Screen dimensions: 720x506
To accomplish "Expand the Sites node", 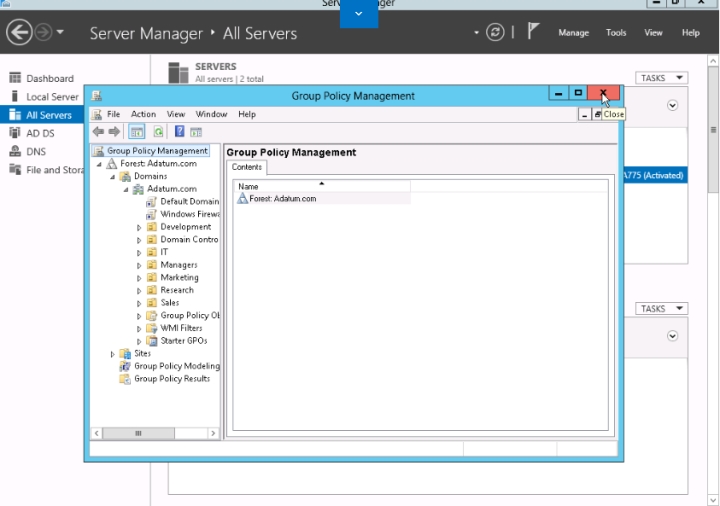I will click(113, 354).
